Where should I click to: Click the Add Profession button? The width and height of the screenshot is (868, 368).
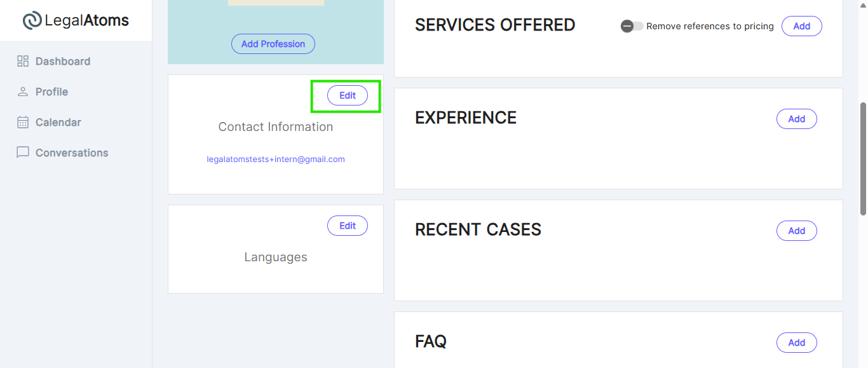pos(273,44)
